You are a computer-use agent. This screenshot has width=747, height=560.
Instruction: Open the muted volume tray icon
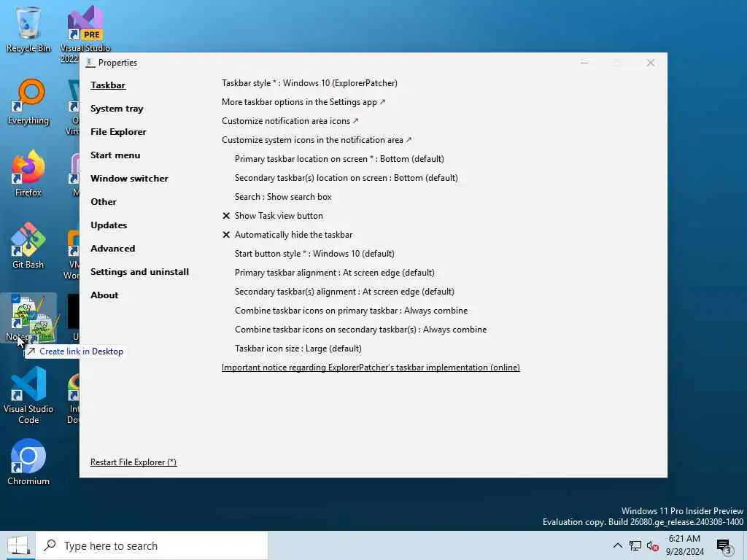coord(653,545)
